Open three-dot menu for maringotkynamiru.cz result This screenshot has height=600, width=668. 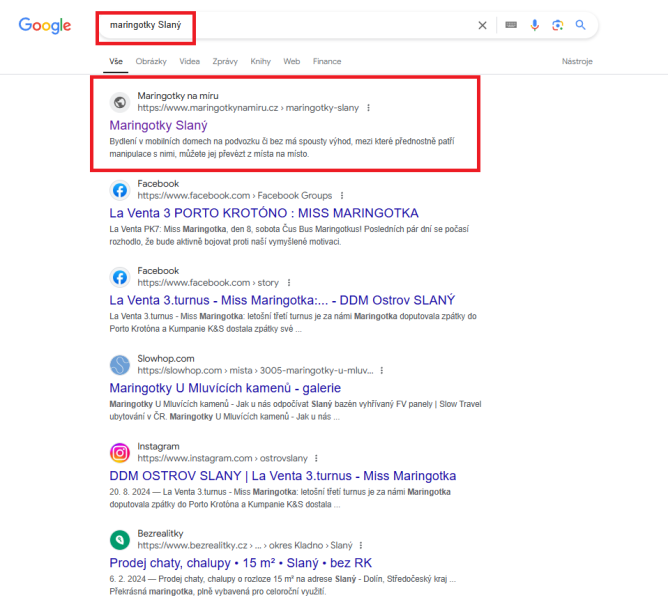(369, 108)
